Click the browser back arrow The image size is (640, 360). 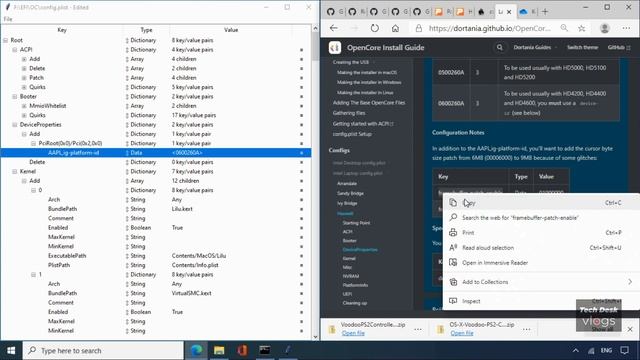click(334, 28)
